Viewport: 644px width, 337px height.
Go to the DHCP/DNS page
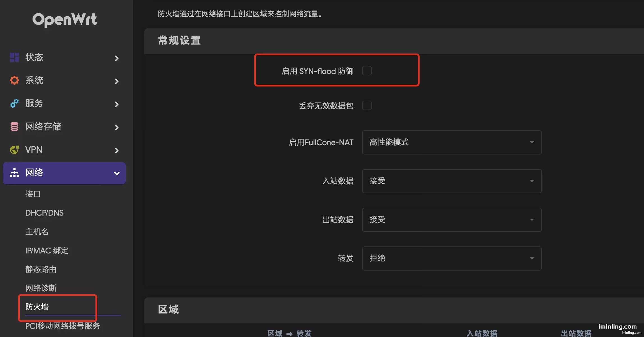pyautogui.click(x=44, y=213)
